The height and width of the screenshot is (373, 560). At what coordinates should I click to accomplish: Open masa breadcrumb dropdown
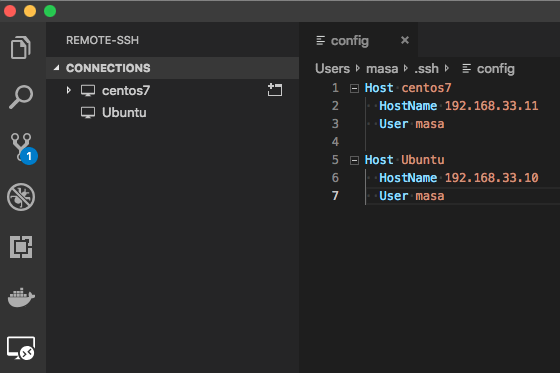tap(382, 68)
